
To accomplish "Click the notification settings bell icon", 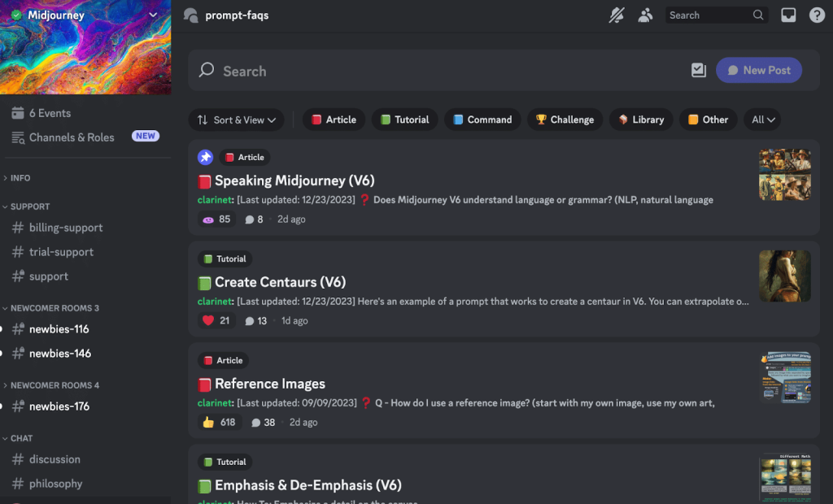I will coord(617,15).
